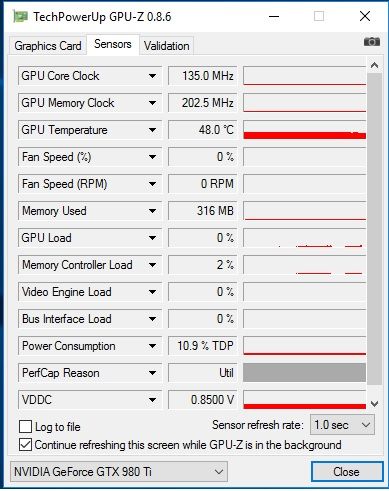
Task: Click the scroll up arrow of sensor list
Action: (374, 65)
